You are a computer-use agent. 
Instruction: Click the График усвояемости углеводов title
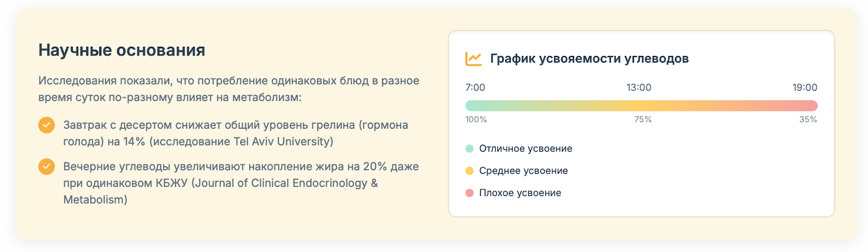pyautogui.click(x=589, y=59)
